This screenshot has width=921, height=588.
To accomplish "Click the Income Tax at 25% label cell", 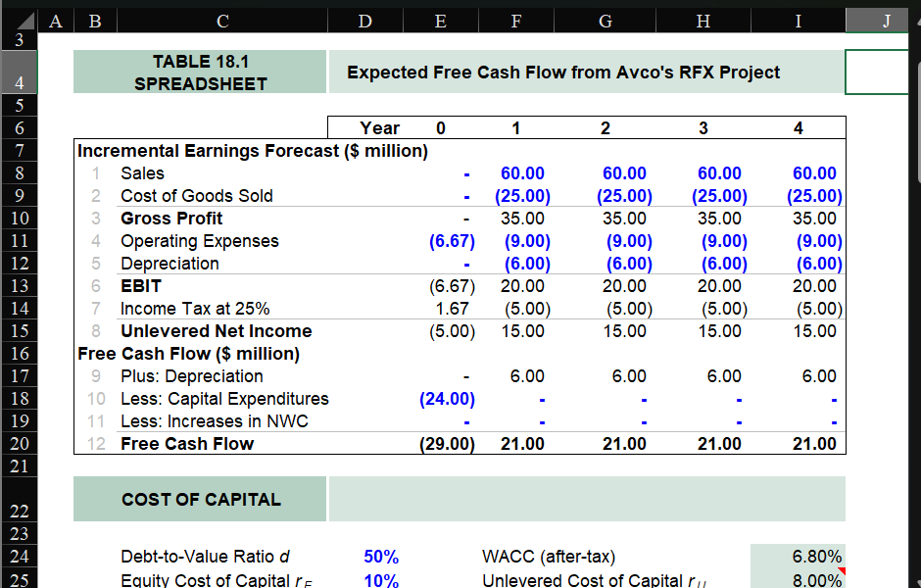I will point(196,308).
